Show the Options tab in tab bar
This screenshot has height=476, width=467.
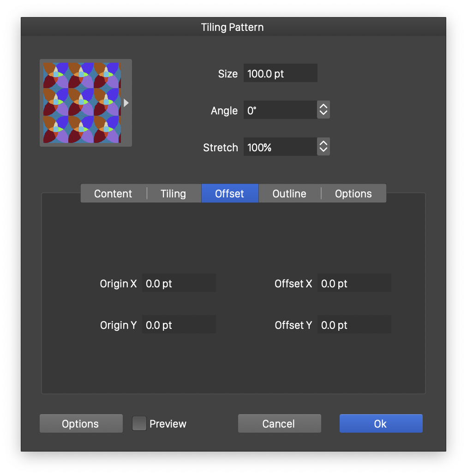click(353, 194)
